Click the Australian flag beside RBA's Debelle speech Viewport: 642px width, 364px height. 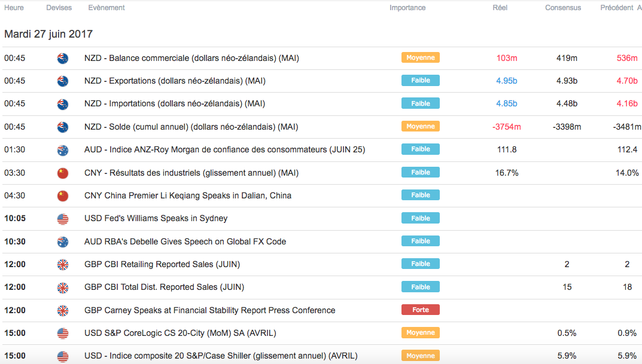click(x=62, y=242)
